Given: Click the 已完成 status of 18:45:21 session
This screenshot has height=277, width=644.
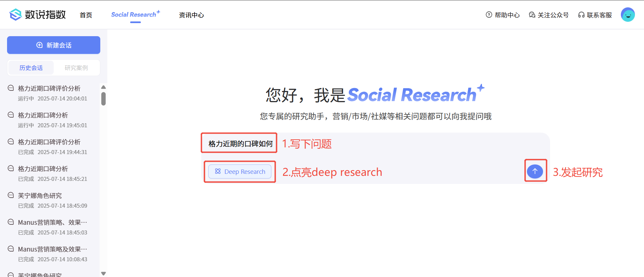Looking at the screenshot, I should [26, 179].
